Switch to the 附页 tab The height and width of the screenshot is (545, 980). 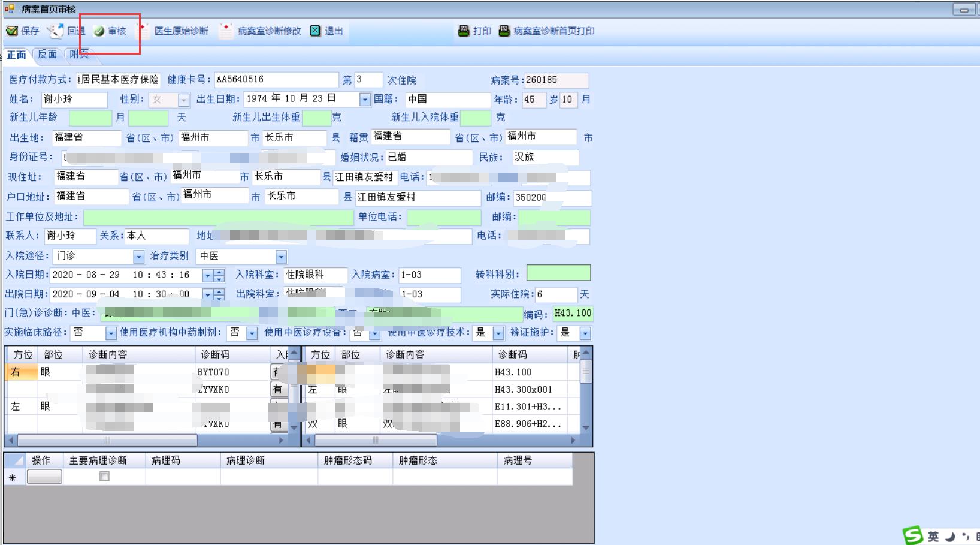(79, 54)
